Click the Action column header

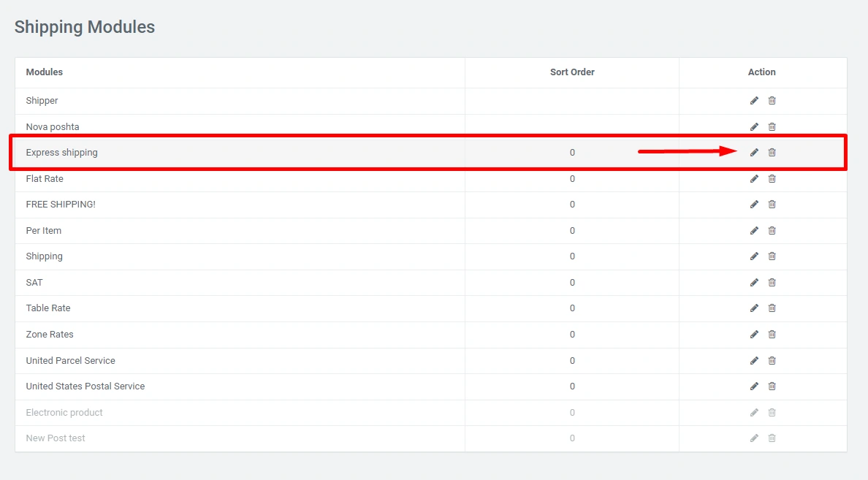tap(761, 72)
